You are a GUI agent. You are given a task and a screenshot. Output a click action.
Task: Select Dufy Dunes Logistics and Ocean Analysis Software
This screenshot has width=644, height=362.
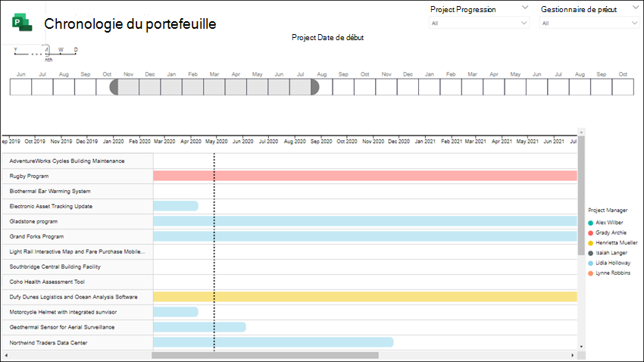pos(77,297)
